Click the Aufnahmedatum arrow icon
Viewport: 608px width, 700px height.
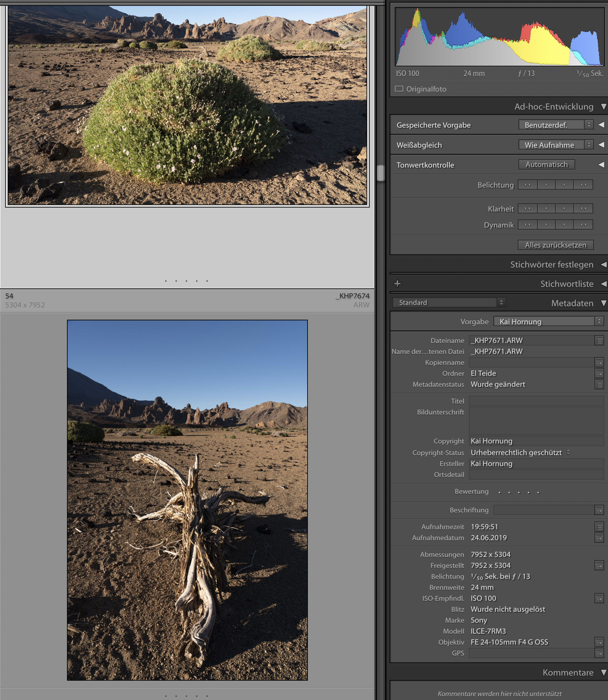click(x=599, y=538)
